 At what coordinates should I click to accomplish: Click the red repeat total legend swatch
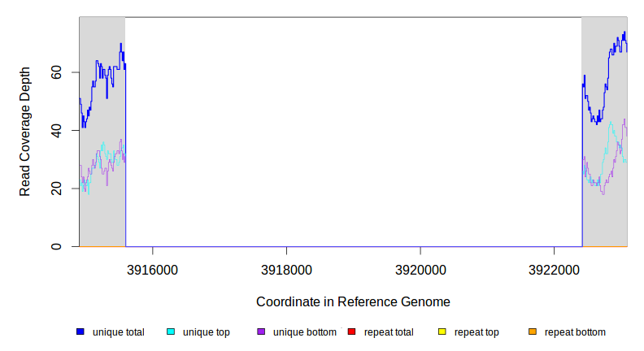(352, 332)
